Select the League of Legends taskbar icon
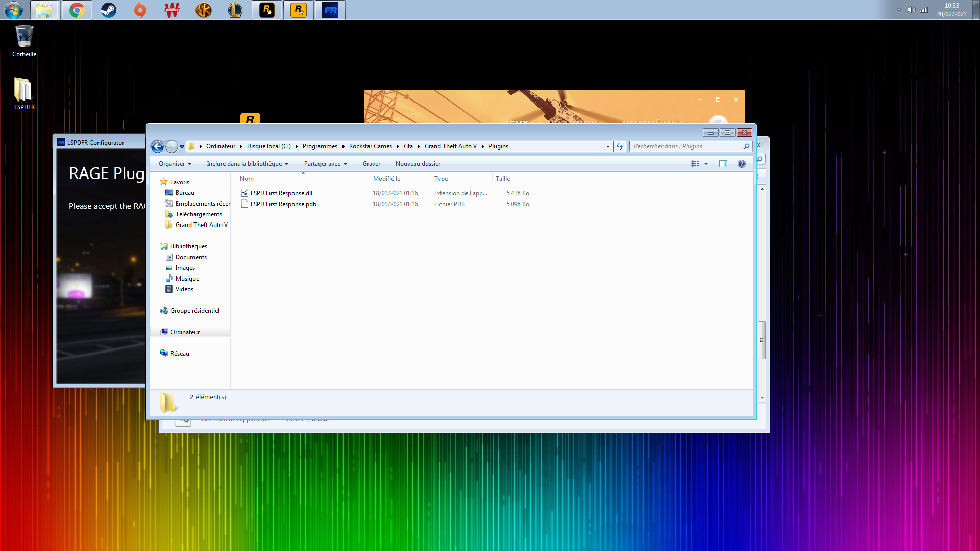 coord(235,10)
